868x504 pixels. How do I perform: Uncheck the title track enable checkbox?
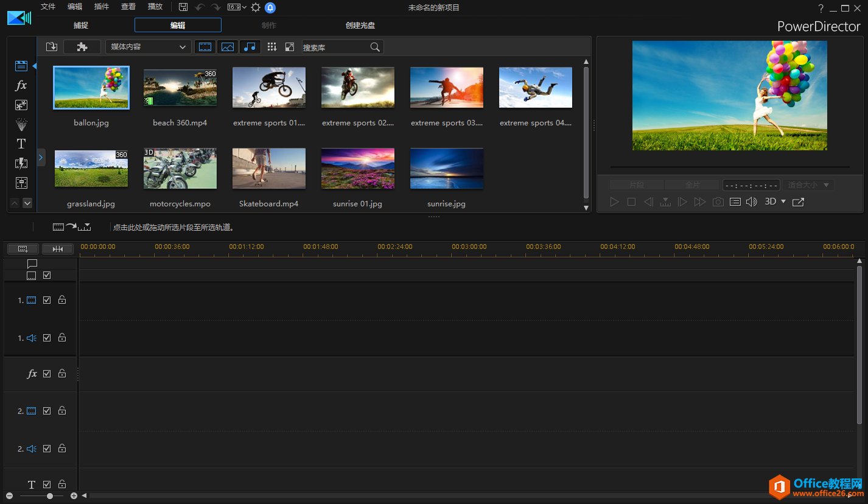tap(47, 485)
